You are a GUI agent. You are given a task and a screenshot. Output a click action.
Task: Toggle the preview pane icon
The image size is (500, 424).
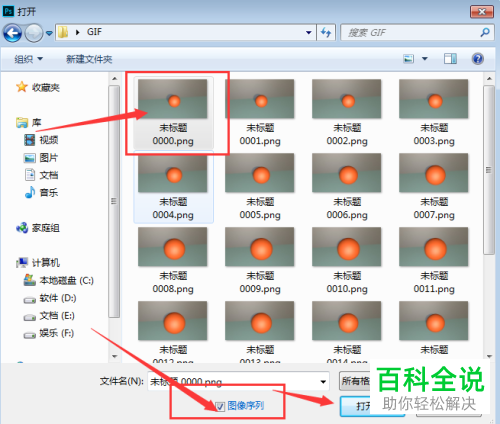pos(450,59)
